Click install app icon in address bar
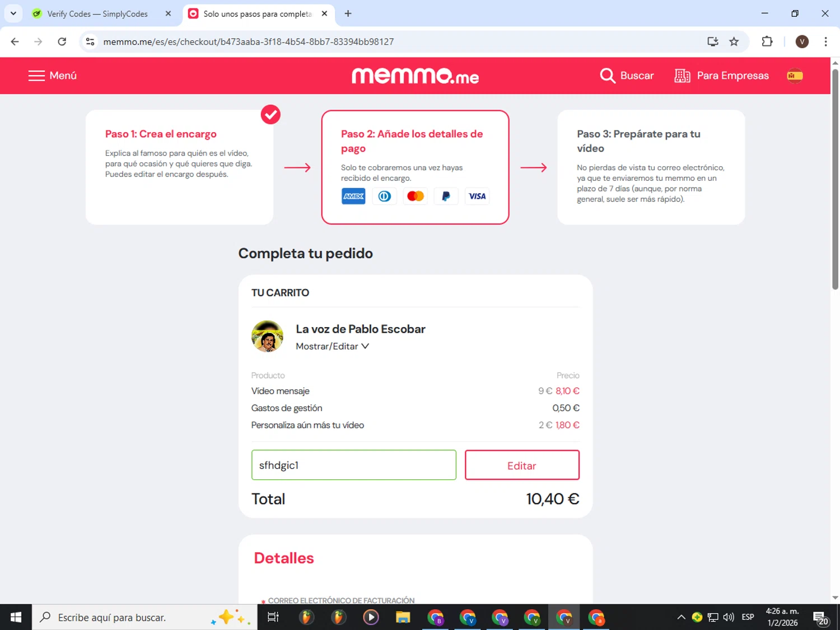840x630 pixels. (x=712, y=41)
